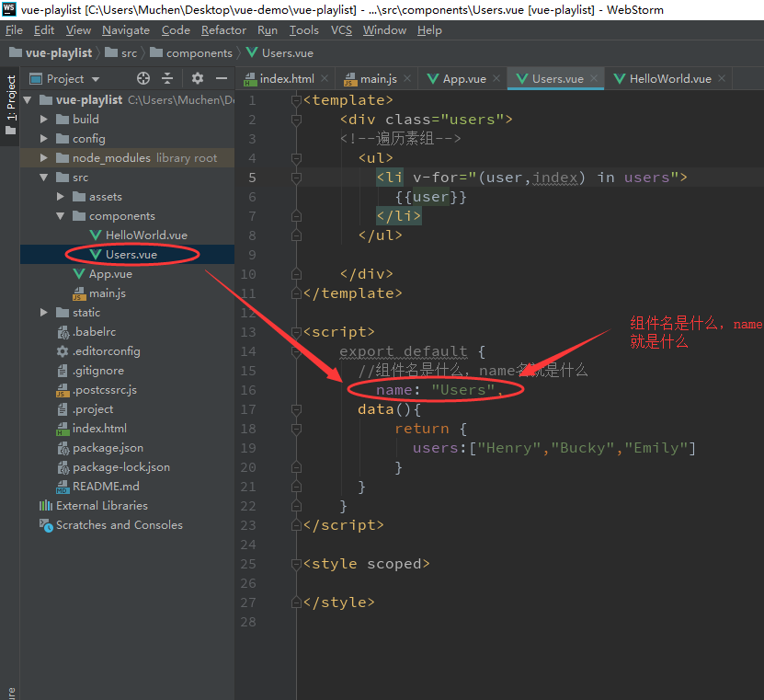
Task: Open the Edit menu
Action: [x=44, y=30]
